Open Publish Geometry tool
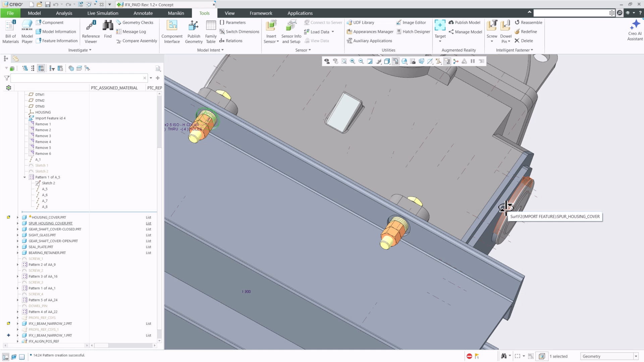Viewport: 644px width, 362px height. (194, 32)
